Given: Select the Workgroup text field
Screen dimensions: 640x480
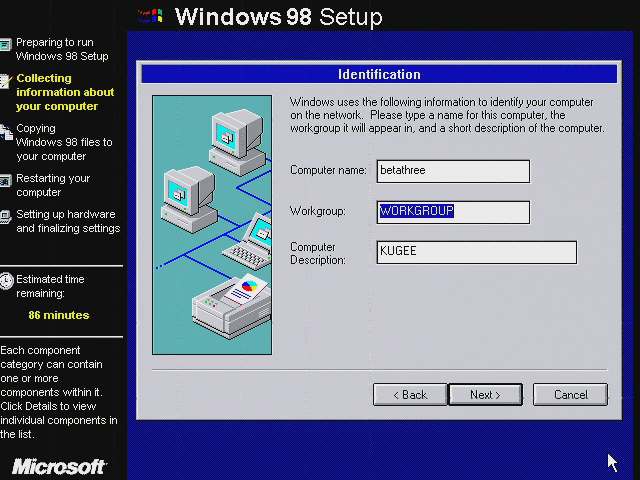Looking at the screenshot, I should (x=453, y=212).
